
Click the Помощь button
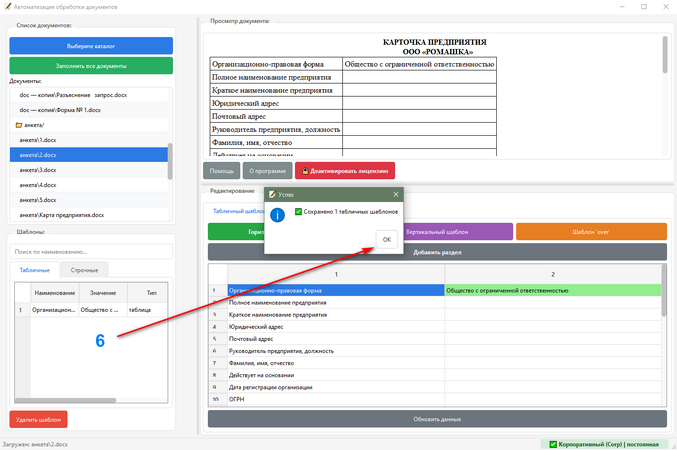pyautogui.click(x=221, y=171)
